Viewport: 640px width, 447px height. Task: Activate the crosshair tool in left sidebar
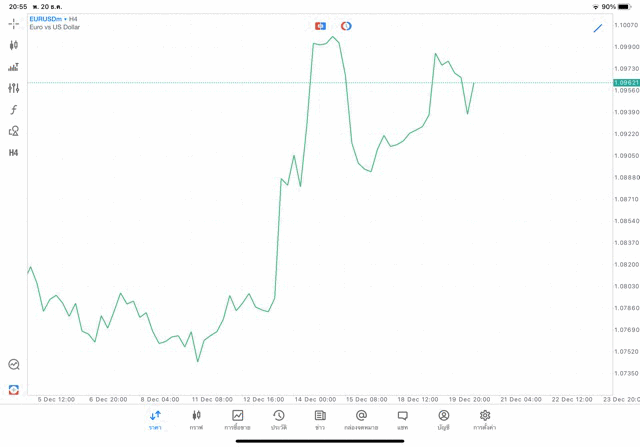tap(14, 23)
